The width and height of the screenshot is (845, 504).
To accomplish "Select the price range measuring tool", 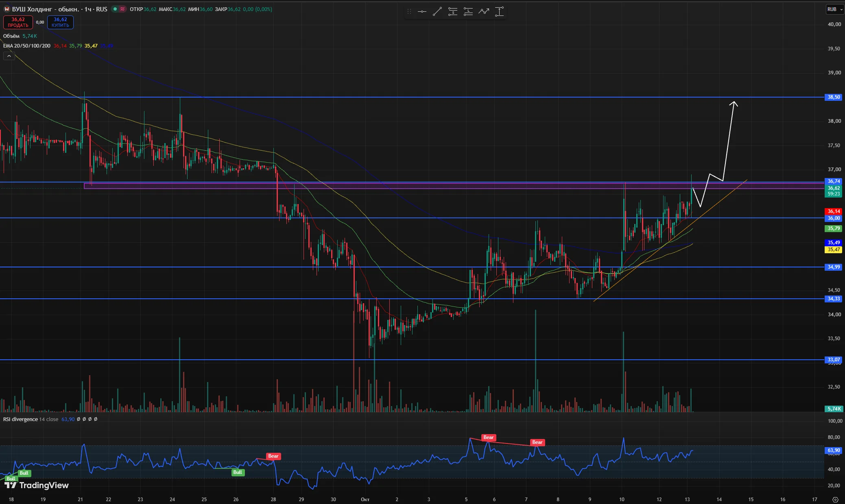I will [499, 12].
